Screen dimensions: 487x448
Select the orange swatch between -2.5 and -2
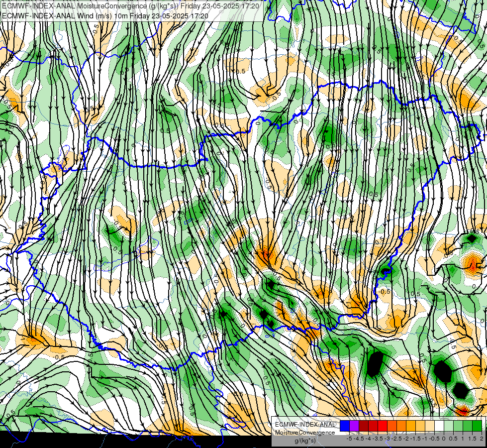click(x=401, y=426)
